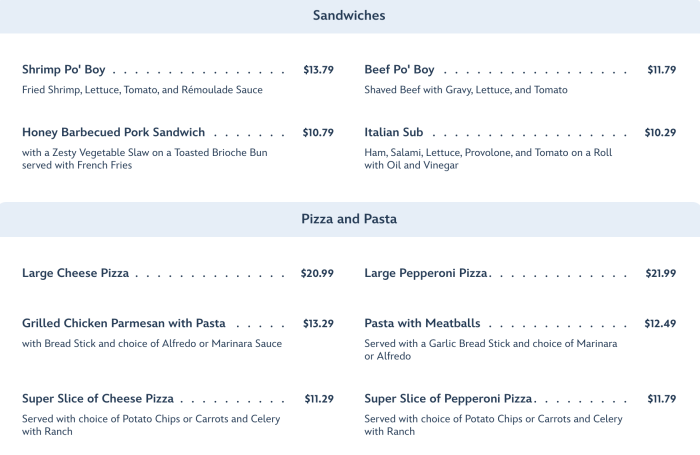The height and width of the screenshot is (455, 700).
Task: Click the $10.29 Italian Sub price
Action: 660,132
